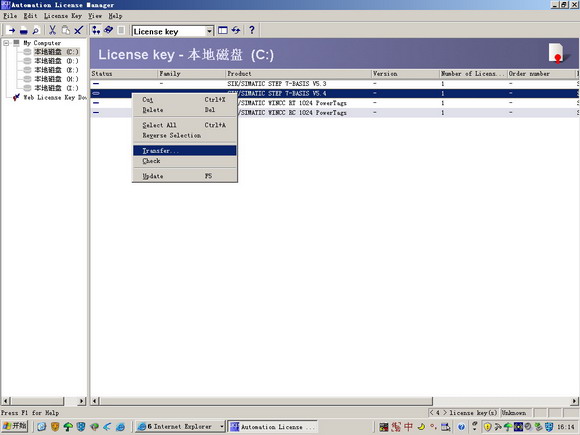Select local disk (I:) in tree
Image resolution: width=580 pixels, height=435 pixels.
click(57, 88)
